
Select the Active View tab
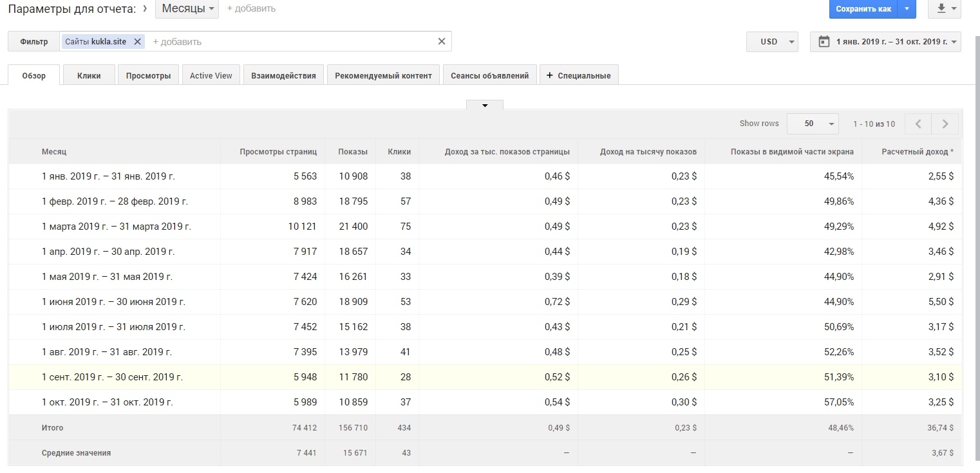click(x=211, y=75)
